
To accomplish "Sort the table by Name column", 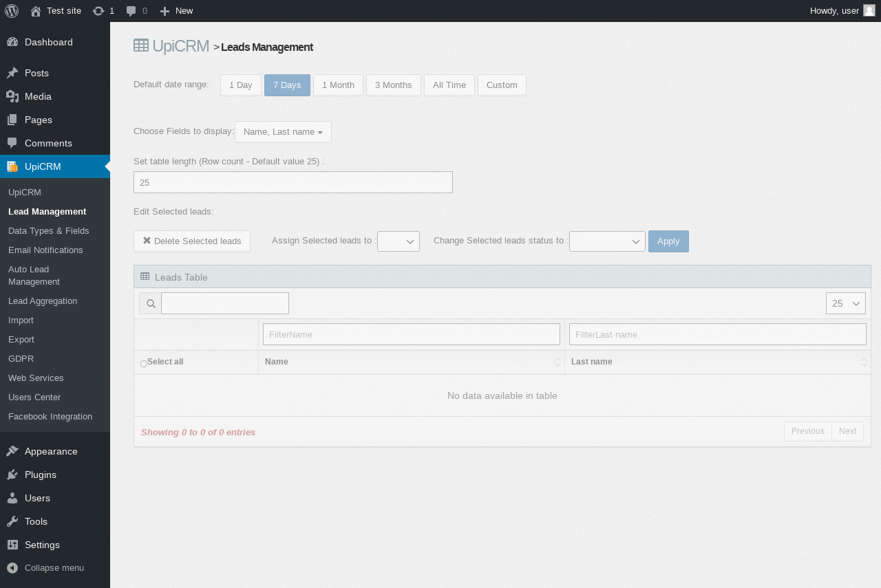I will point(412,362).
